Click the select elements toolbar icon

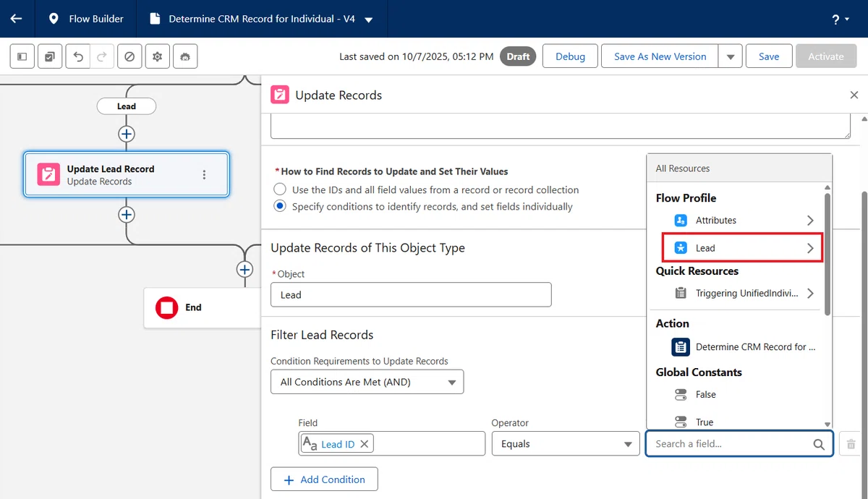click(49, 56)
